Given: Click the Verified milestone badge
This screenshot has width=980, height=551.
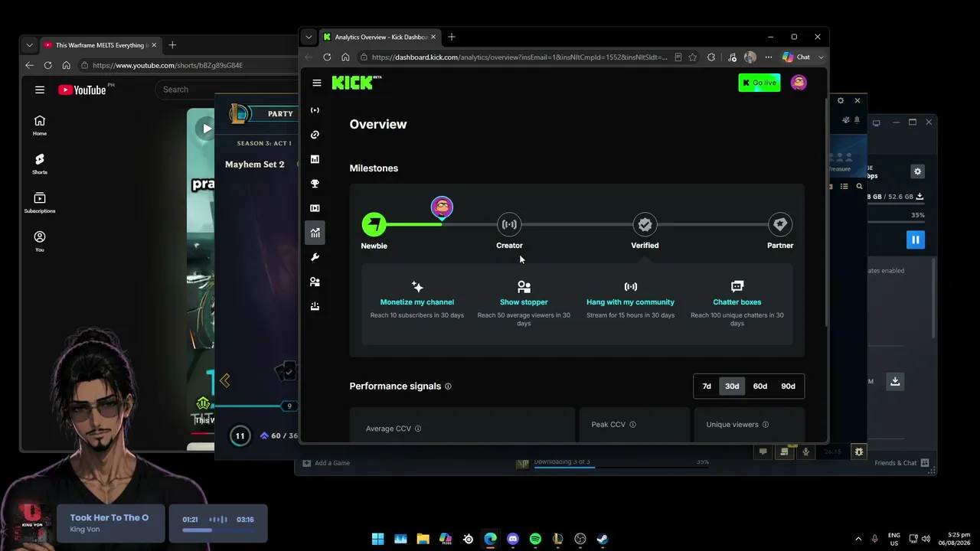Looking at the screenshot, I should click(x=645, y=224).
